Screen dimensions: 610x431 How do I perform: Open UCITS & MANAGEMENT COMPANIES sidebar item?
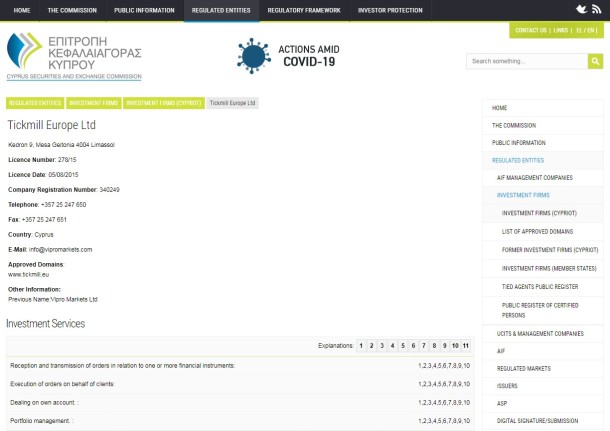pyautogui.click(x=543, y=333)
